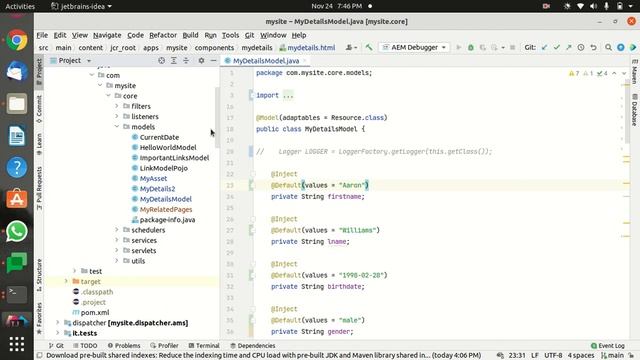Click the Build project hammer icon
The height and width of the screenshot is (360, 640).
[x=369, y=47]
